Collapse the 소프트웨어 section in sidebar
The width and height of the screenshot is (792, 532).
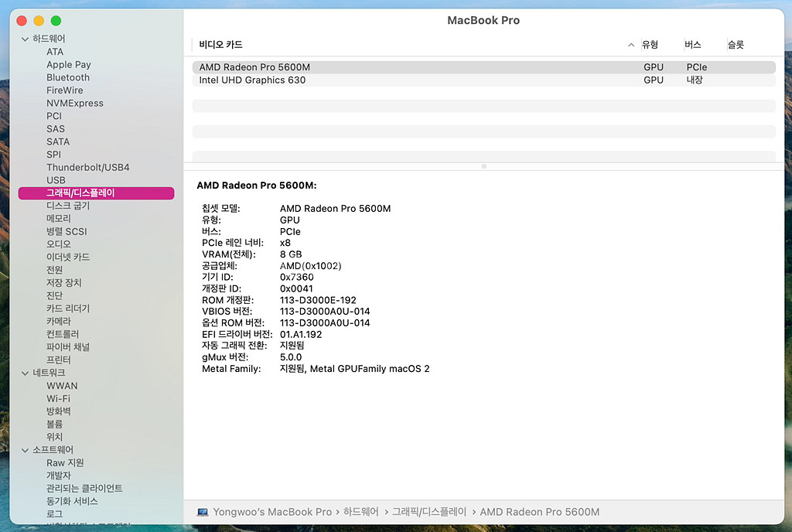[26, 450]
